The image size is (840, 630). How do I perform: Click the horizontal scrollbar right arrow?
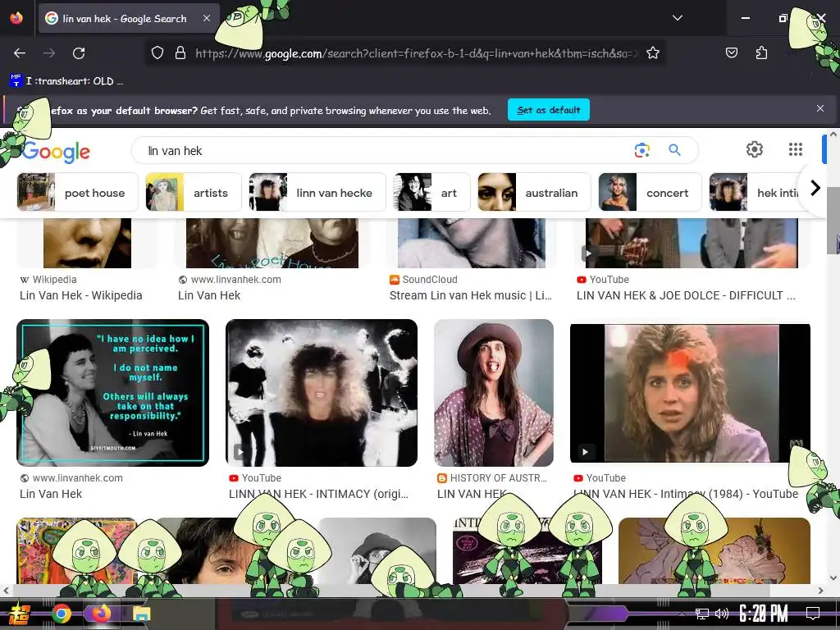820,591
